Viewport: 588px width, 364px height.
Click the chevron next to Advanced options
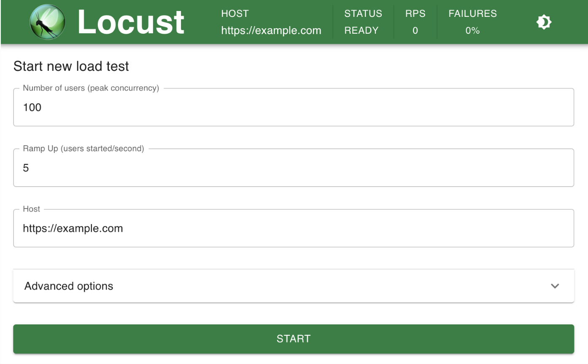pyautogui.click(x=556, y=286)
